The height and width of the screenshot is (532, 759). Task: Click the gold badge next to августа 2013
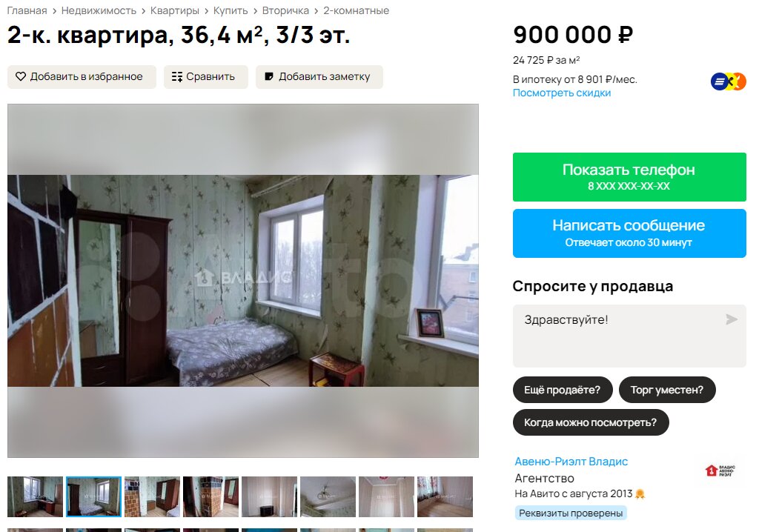pos(640,493)
